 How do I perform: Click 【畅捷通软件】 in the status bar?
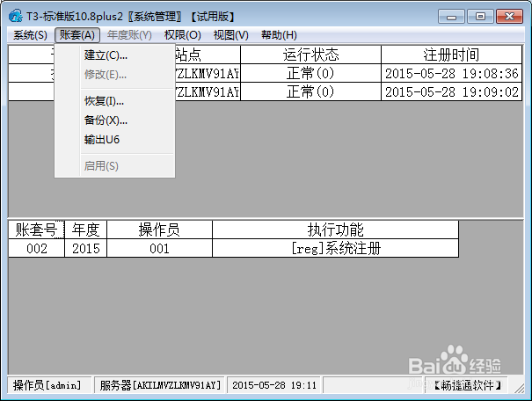click(x=467, y=385)
